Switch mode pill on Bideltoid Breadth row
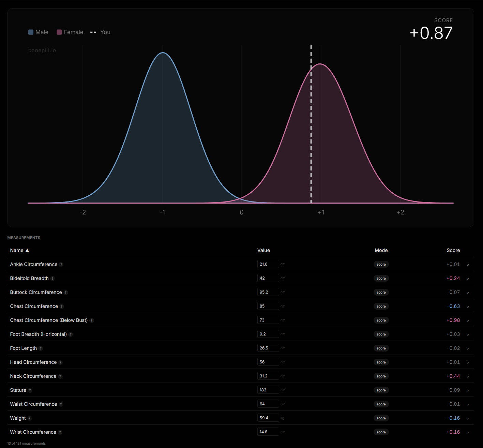Image resolution: width=483 pixels, height=448 pixels. (381, 279)
